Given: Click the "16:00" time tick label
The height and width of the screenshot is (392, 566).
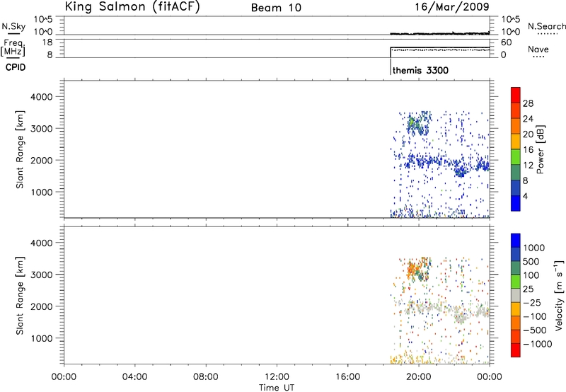Looking at the screenshot, I should 347,377.
